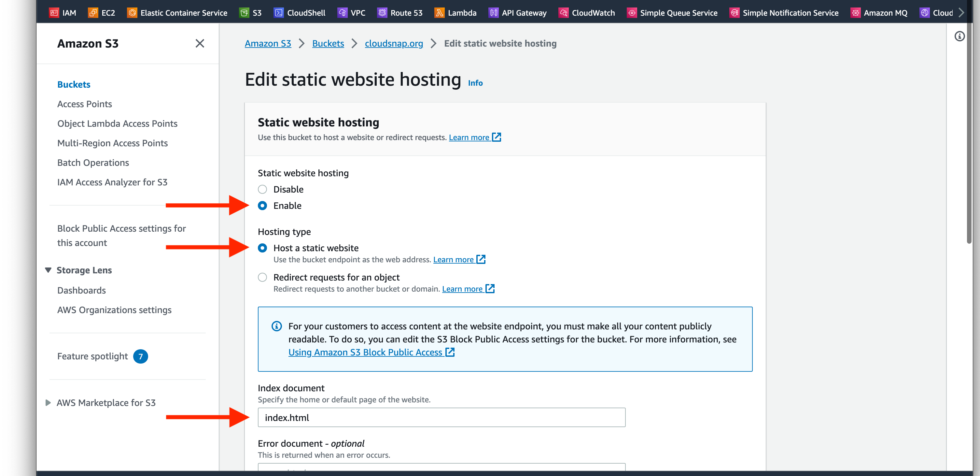
Task: Open the API Gateway shortcut icon
Action: click(x=494, y=13)
